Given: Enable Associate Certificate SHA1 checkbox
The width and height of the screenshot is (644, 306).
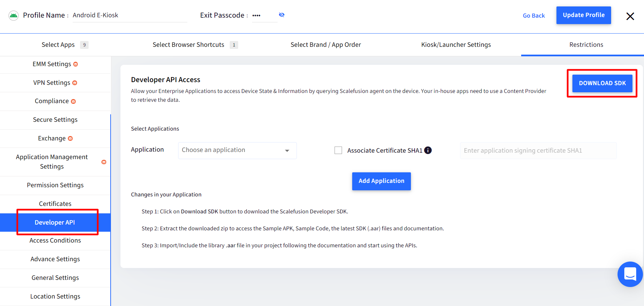Looking at the screenshot, I should (x=338, y=150).
